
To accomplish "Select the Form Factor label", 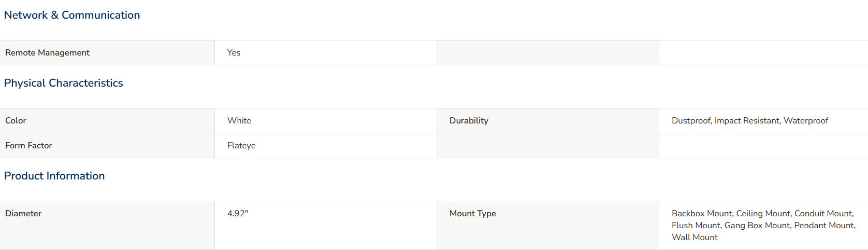I will coord(28,146).
